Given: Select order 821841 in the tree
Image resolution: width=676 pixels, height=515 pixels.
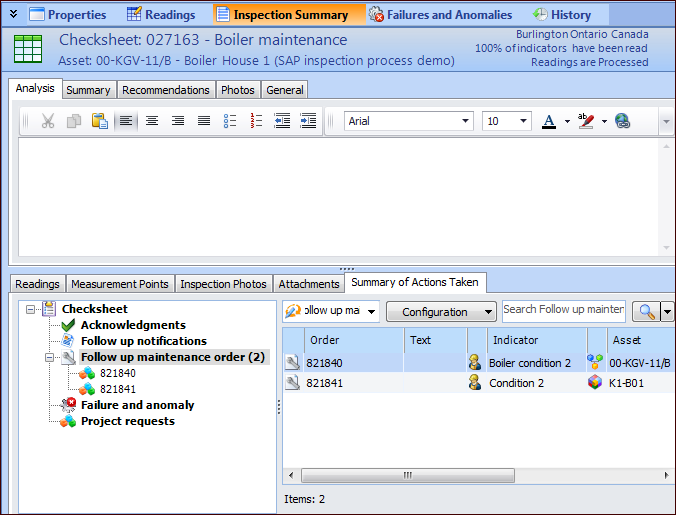Looking at the screenshot, I should (x=118, y=389).
